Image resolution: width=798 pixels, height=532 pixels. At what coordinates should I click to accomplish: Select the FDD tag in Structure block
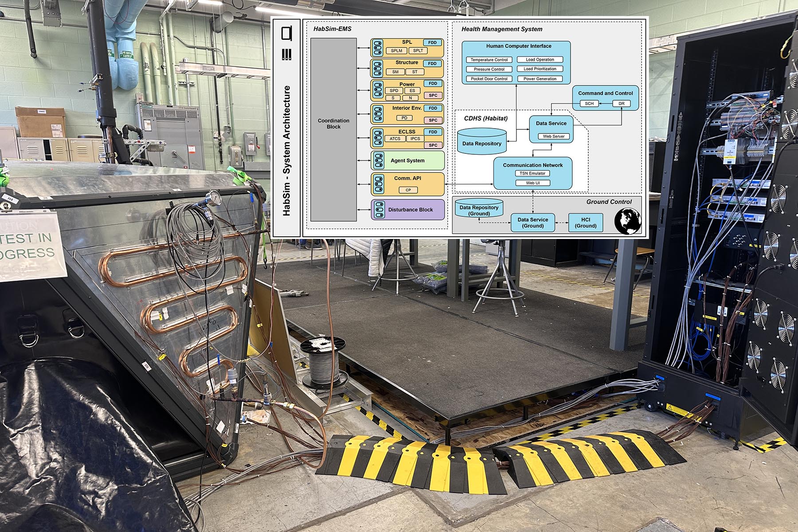click(432, 63)
